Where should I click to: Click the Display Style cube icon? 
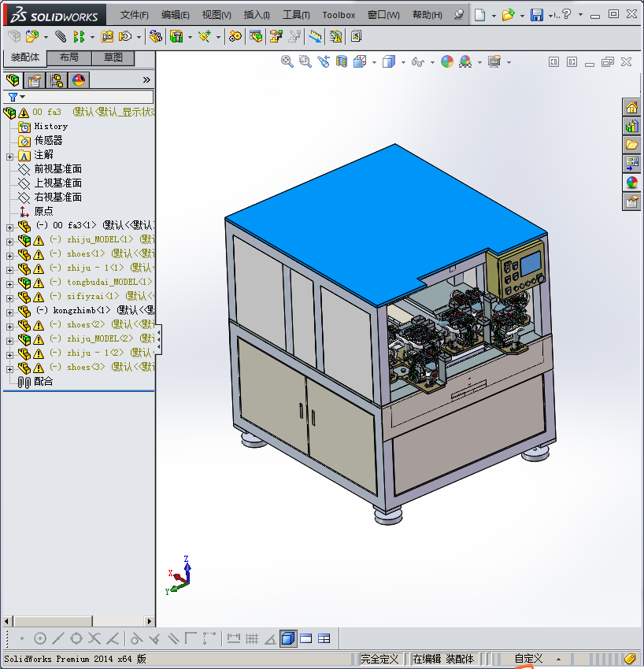point(389,62)
